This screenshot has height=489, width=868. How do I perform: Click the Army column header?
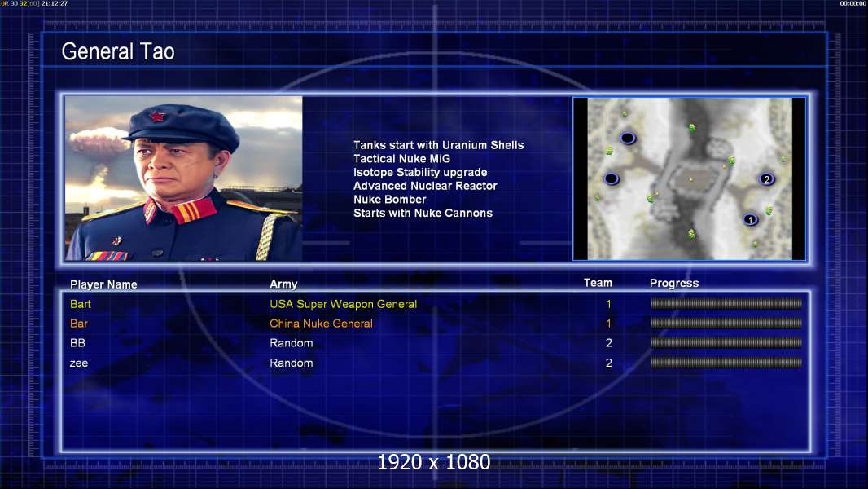[283, 284]
